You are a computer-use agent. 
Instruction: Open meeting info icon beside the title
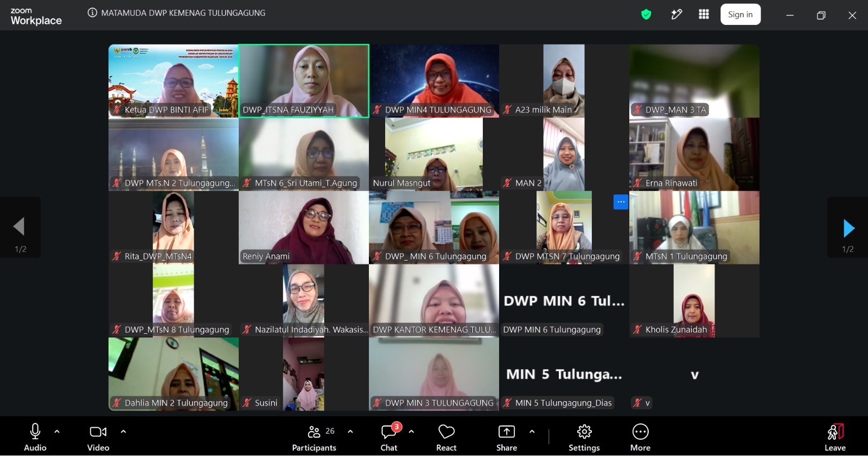(92, 13)
